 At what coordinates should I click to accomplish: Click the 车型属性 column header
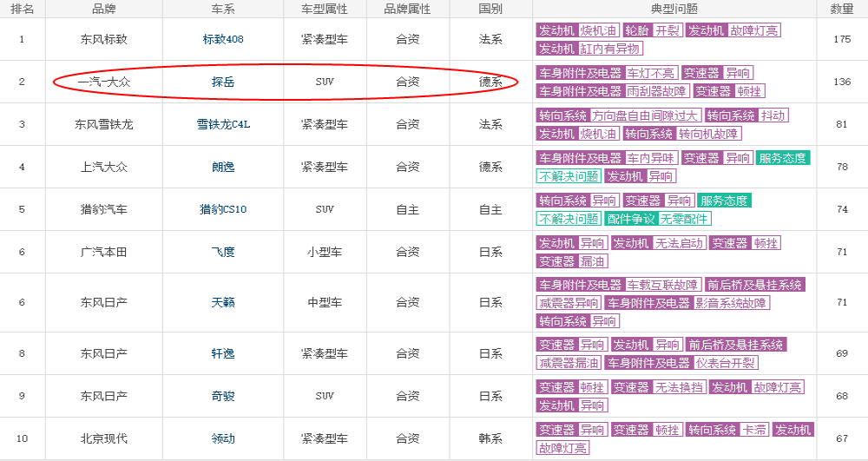tap(325, 9)
